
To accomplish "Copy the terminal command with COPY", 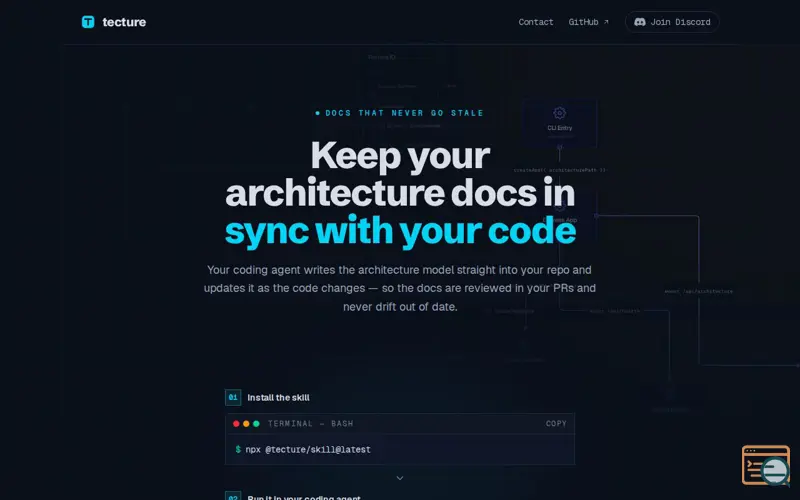I will (x=556, y=423).
